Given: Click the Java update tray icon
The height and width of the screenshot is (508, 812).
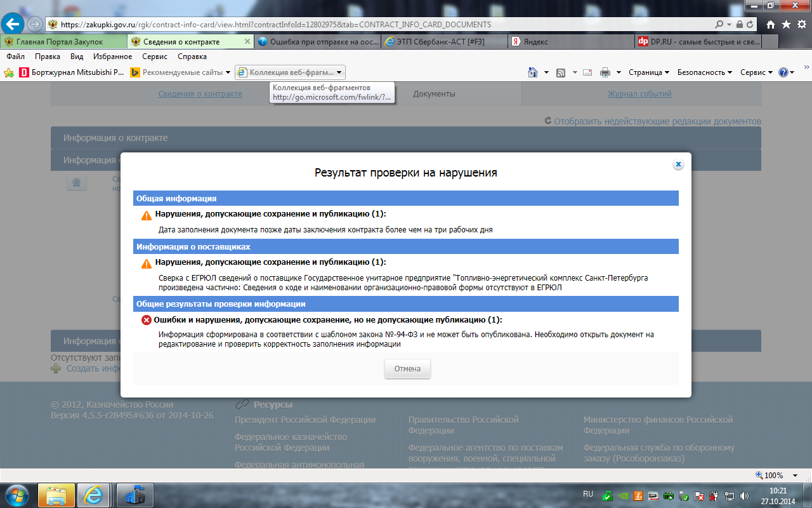Looking at the screenshot, I should pos(638,496).
